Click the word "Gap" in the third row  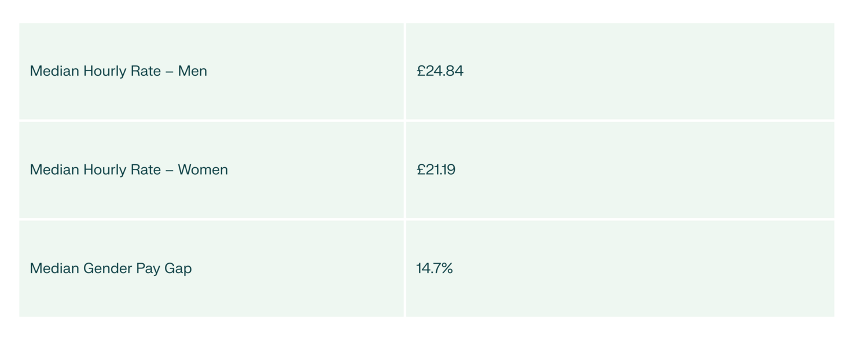(178, 269)
